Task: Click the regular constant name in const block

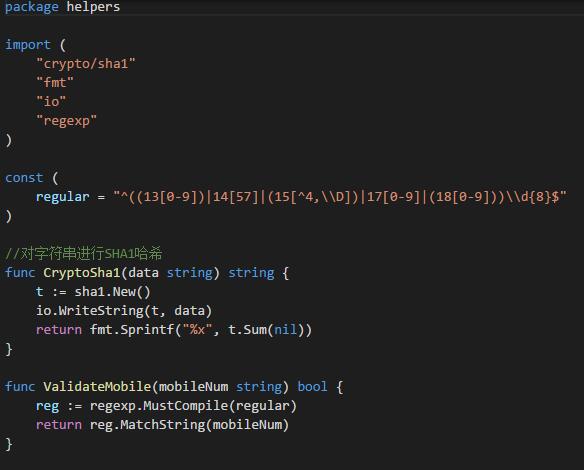Action: tap(63, 197)
